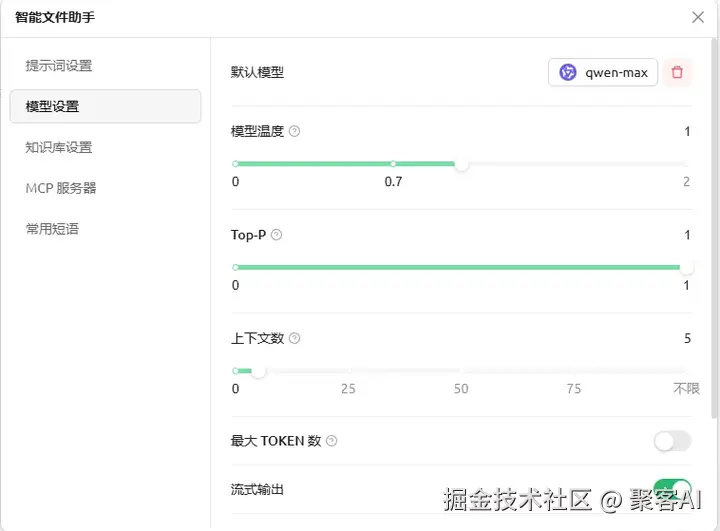Switch to 知识库设置 tab
Screen dimensions: 720x531
[x=59, y=148]
